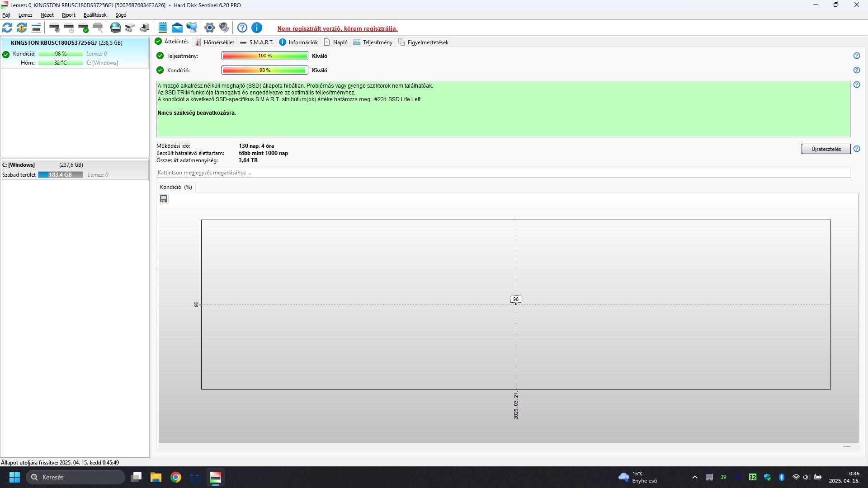The width and height of the screenshot is (868, 488).
Task: Click help icon next to Újratesztelés
Action: [x=857, y=149]
